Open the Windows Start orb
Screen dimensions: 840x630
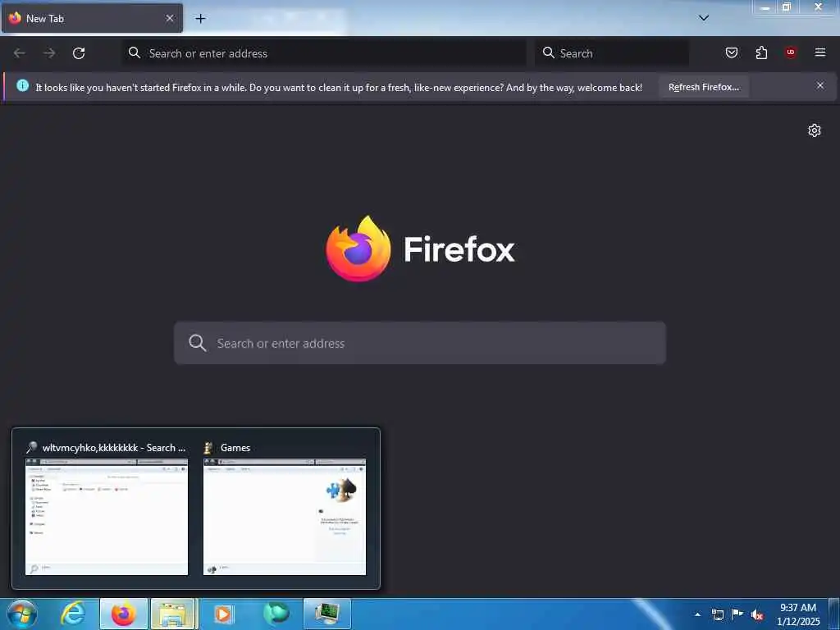(22, 614)
